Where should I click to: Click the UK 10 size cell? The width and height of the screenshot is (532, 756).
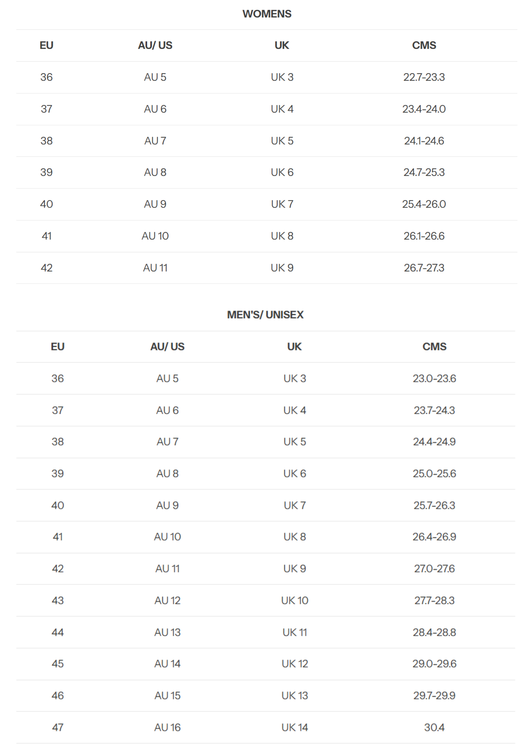(295, 601)
